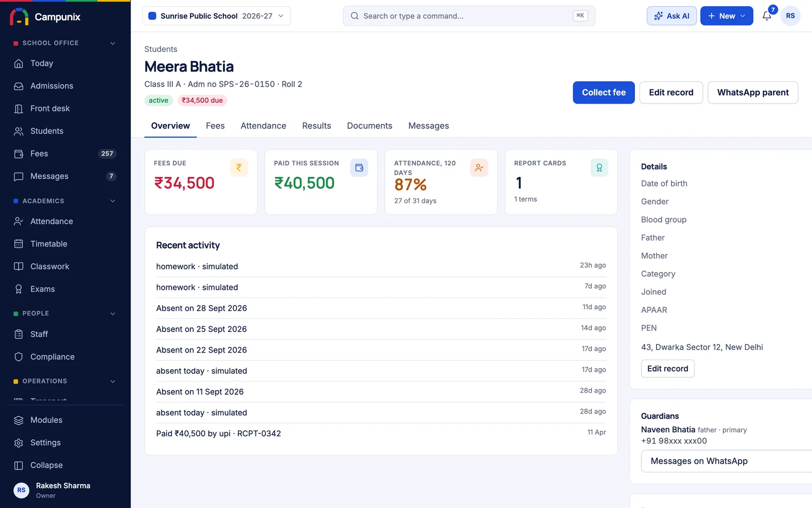812x508 pixels.
Task: Open Modules layers icon
Action: point(19,420)
